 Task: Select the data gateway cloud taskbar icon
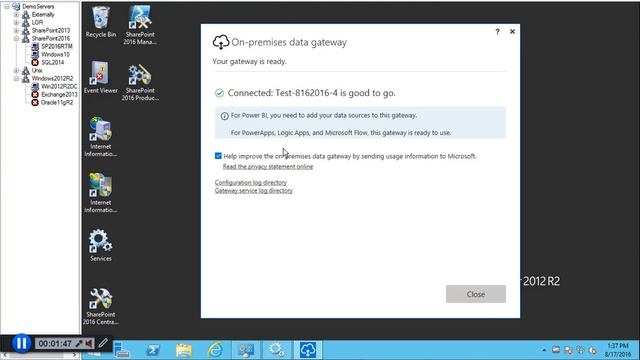(308, 350)
